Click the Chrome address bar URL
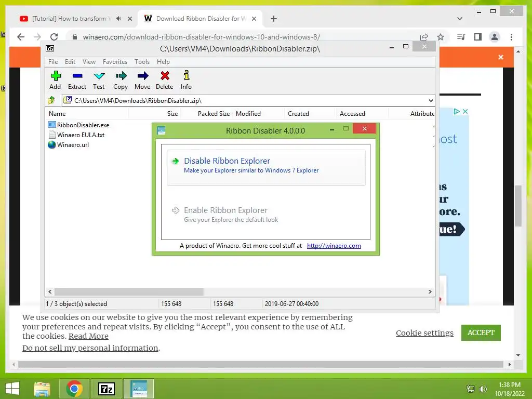The height and width of the screenshot is (399, 532). click(x=201, y=37)
